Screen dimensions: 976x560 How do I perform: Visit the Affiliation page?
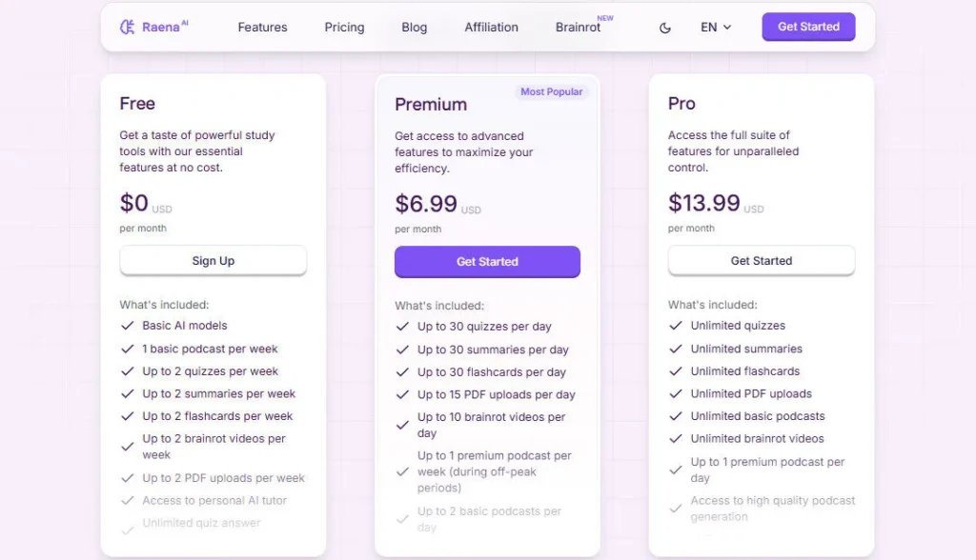(492, 28)
